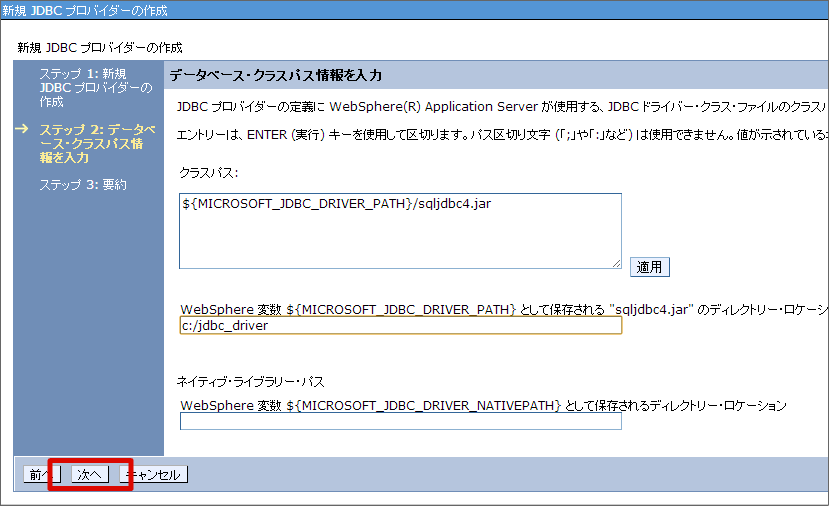Select ステップ 1: 新規 JDBC プロバイダーの作成

(95, 87)
